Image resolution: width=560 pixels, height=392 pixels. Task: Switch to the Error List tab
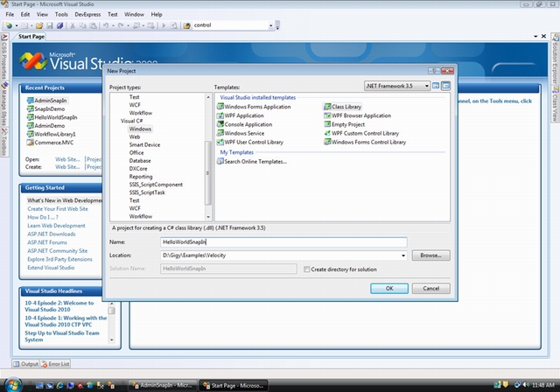[55, 364]
